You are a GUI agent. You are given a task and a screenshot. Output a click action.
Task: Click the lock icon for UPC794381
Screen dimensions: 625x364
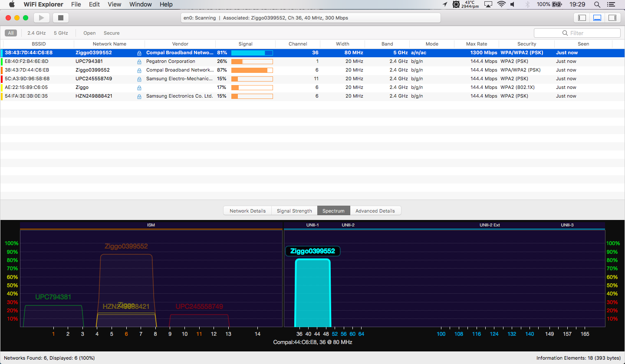coord(139,62)
